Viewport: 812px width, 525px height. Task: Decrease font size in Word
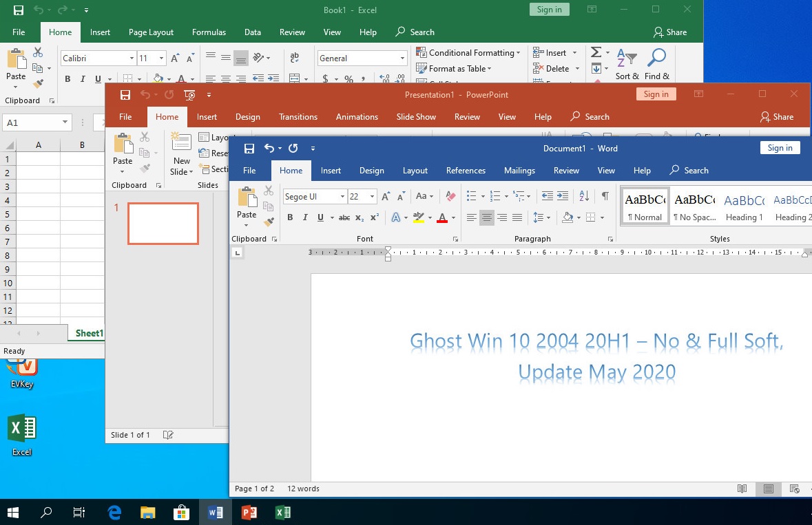pyautogui.click(x=402, y=196)
